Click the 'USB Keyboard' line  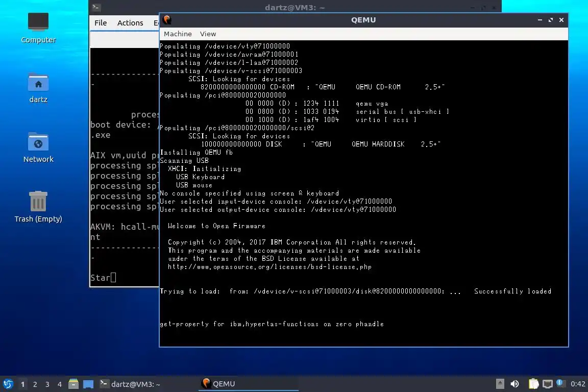[x=200, y=177]
